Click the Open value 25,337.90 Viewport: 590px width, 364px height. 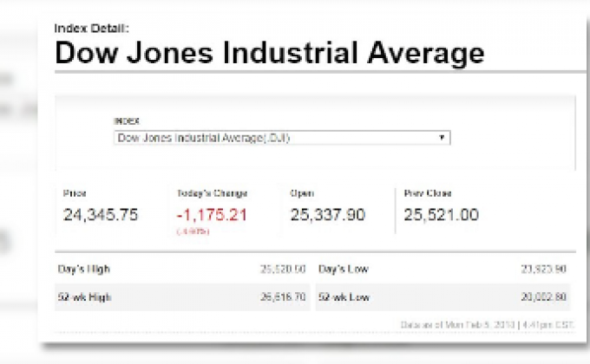coord(327,215)
